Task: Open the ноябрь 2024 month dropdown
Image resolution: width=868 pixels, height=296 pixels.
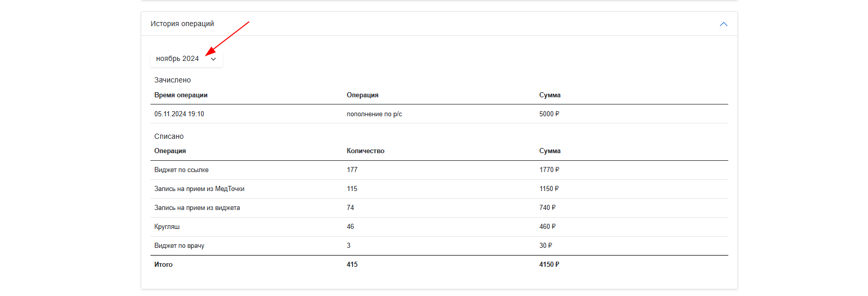Action: click(186, 59)
